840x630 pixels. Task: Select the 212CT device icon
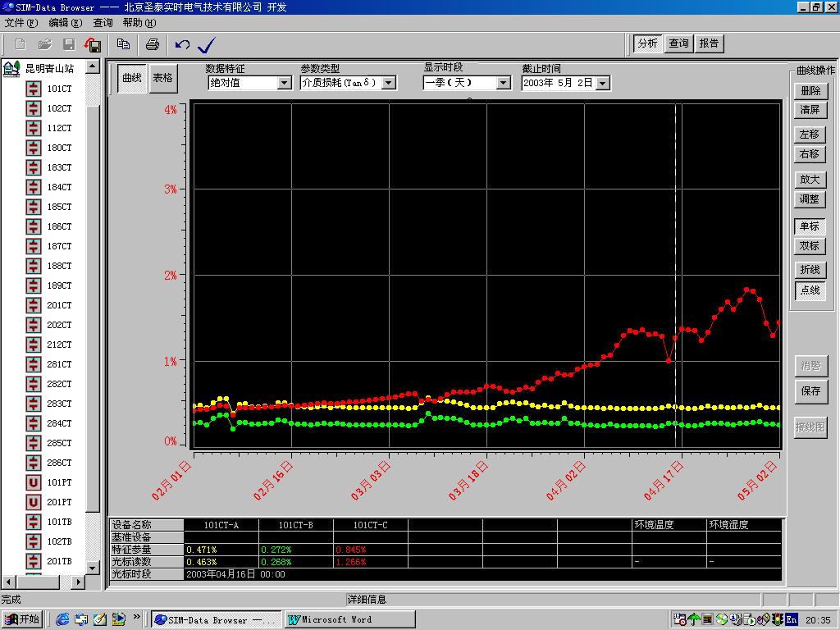tap(34, 345)
